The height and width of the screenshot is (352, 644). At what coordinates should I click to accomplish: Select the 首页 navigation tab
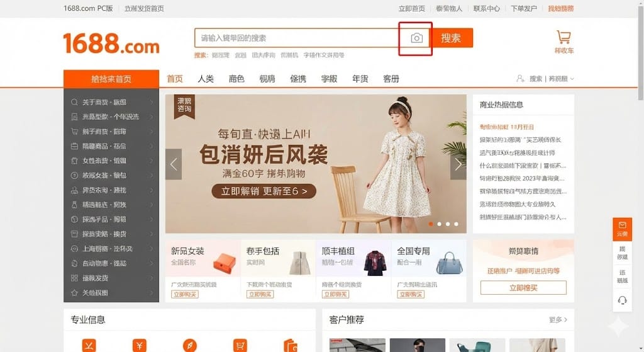(175, 79)
